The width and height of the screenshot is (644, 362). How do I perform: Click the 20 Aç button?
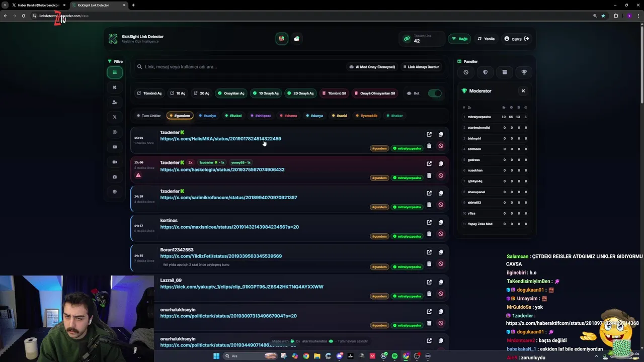tap(201, 93)
